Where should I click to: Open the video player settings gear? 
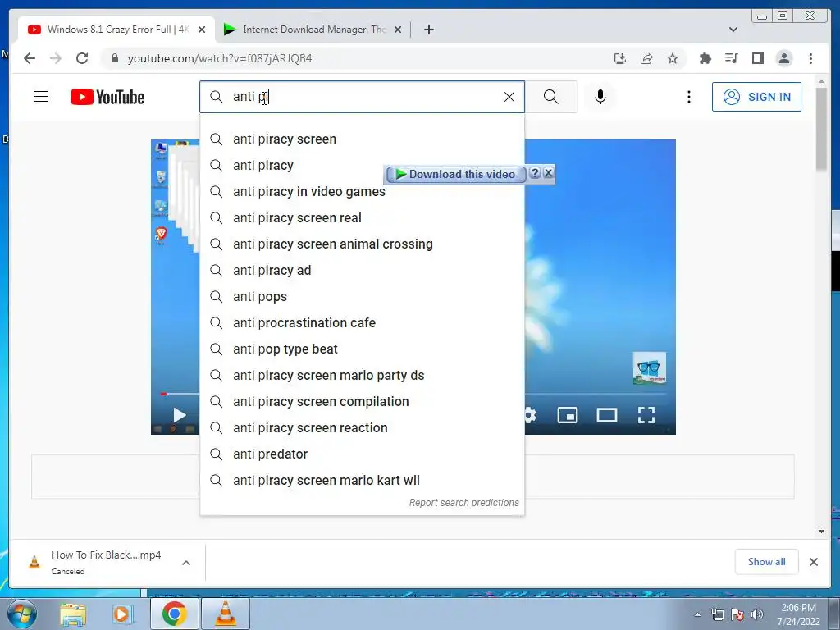[x=531, y=415]
